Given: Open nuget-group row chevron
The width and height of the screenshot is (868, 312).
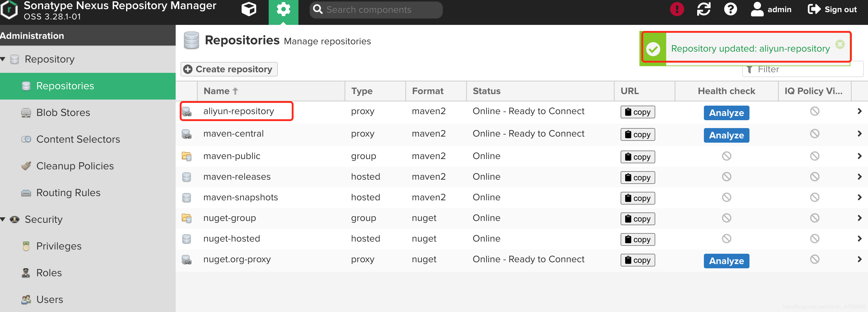Looking at the screenshot, I should (x=859, y=218).
